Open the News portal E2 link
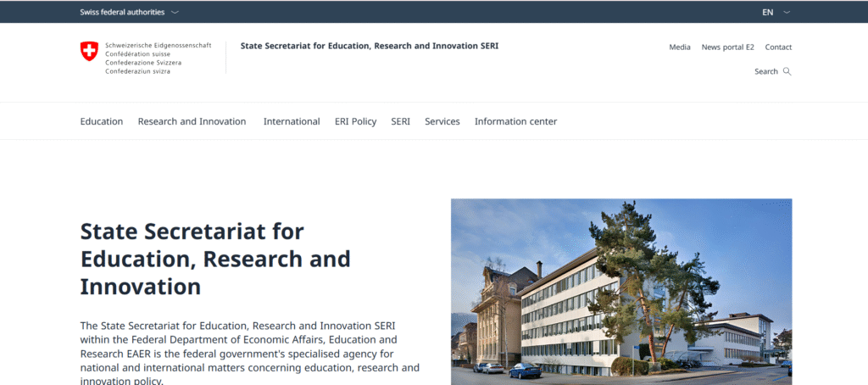 click(x=727, y=47)
